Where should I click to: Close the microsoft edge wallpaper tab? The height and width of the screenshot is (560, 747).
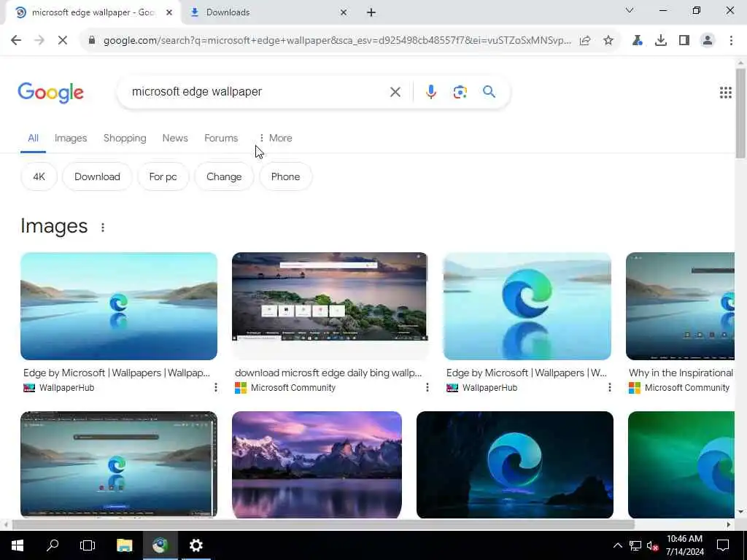pos(169,12)
